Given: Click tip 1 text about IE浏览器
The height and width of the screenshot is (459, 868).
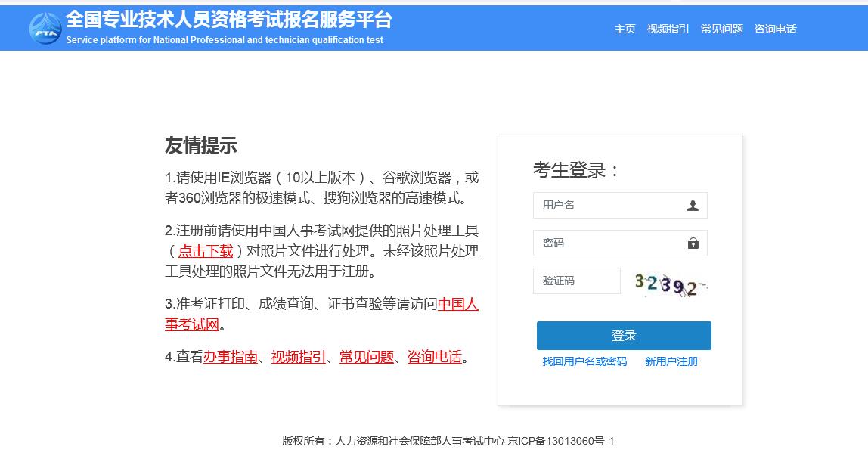Looking at the screenshot, I should (321, 188).
